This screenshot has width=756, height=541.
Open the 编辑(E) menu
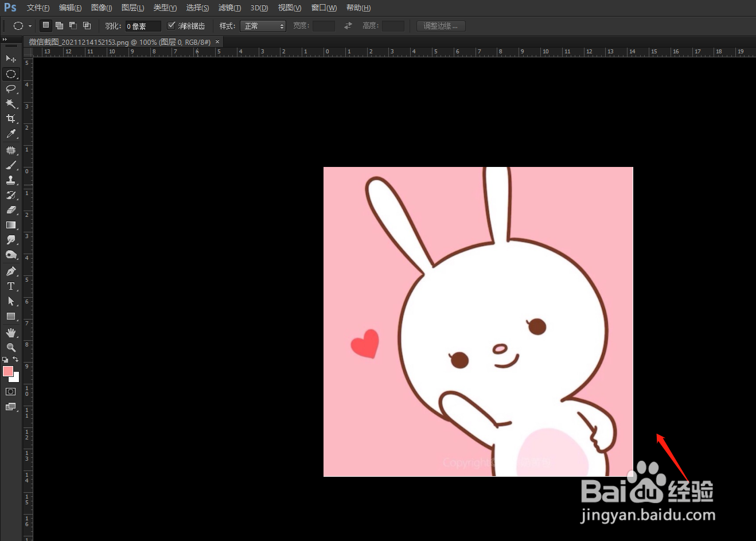click(70, 7)
